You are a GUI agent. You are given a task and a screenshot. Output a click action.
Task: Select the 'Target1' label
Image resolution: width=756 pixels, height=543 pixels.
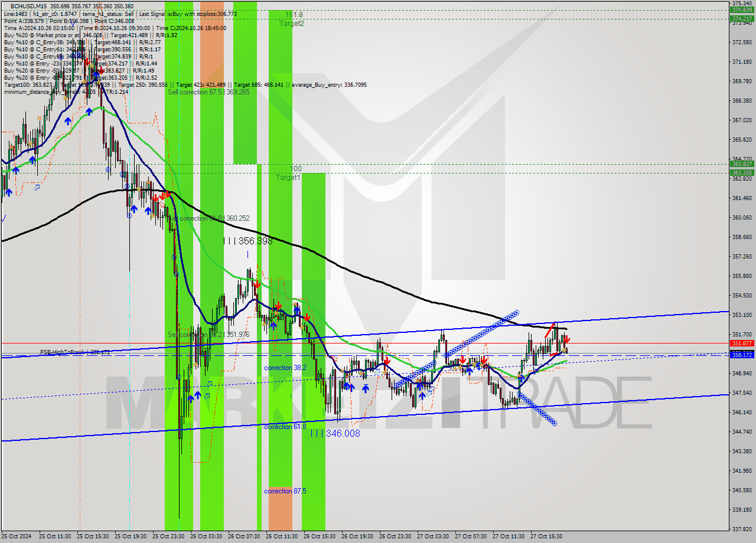[288, 178]
